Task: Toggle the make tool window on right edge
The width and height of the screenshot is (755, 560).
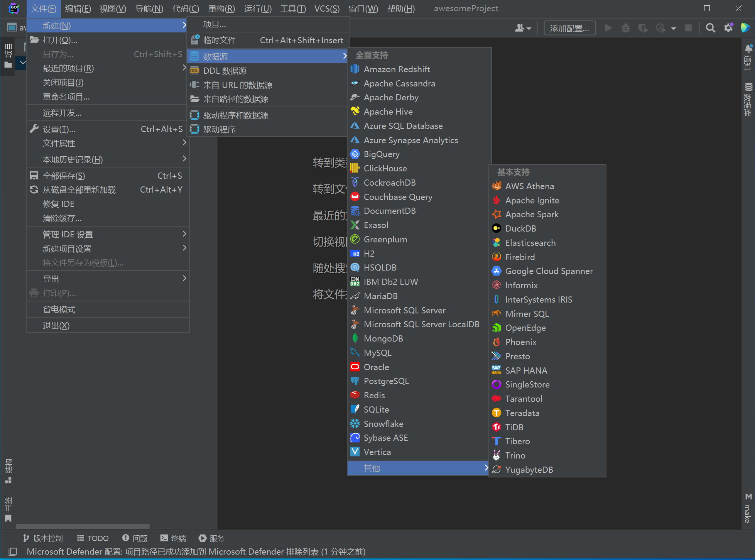Action: point(748,509)
